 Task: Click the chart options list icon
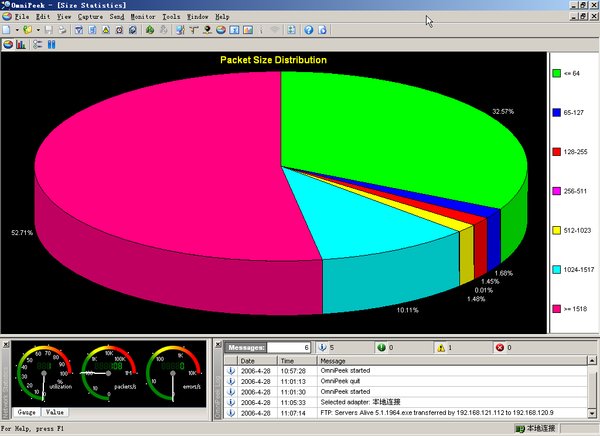coord(37,45)
